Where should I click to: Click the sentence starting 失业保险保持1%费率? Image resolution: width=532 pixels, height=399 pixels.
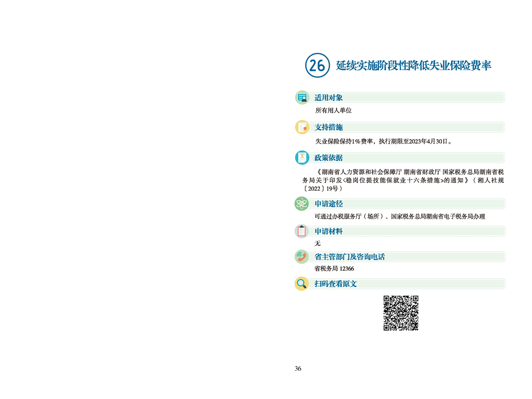click(x=384, y=141)
